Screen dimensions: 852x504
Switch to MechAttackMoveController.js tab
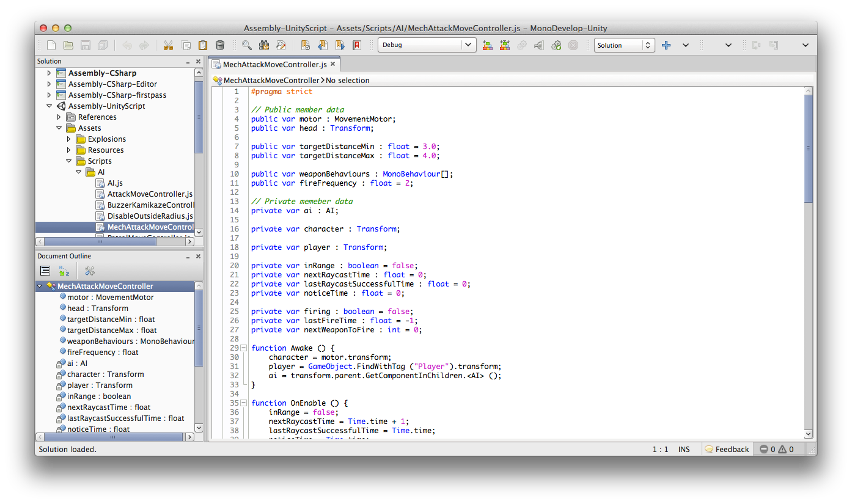pos(274,64)
